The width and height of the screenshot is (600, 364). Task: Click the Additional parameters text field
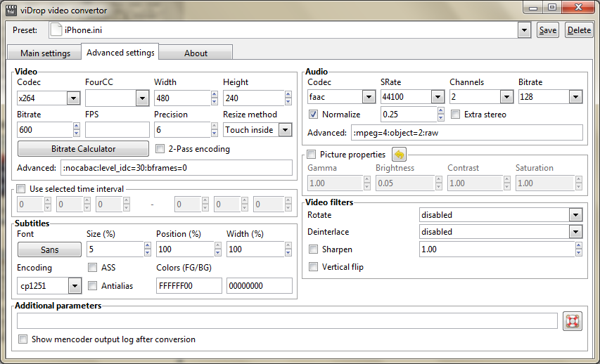click(x=287, y=321)
